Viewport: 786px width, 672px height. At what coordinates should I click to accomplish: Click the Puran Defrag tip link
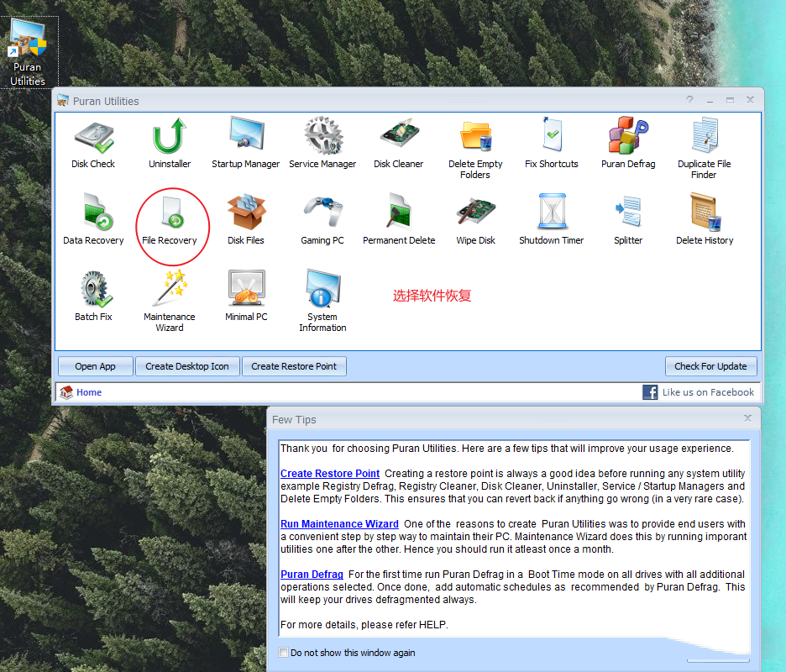[x=312, y=575]
